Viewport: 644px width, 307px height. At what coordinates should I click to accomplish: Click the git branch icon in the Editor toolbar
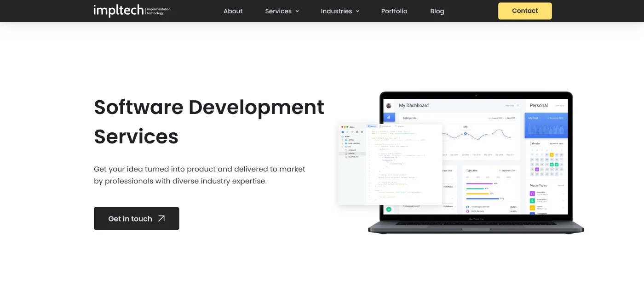tap(348, 132)
